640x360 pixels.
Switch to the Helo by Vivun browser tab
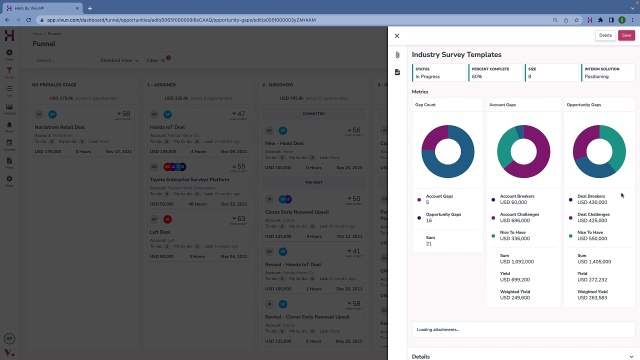42,8
